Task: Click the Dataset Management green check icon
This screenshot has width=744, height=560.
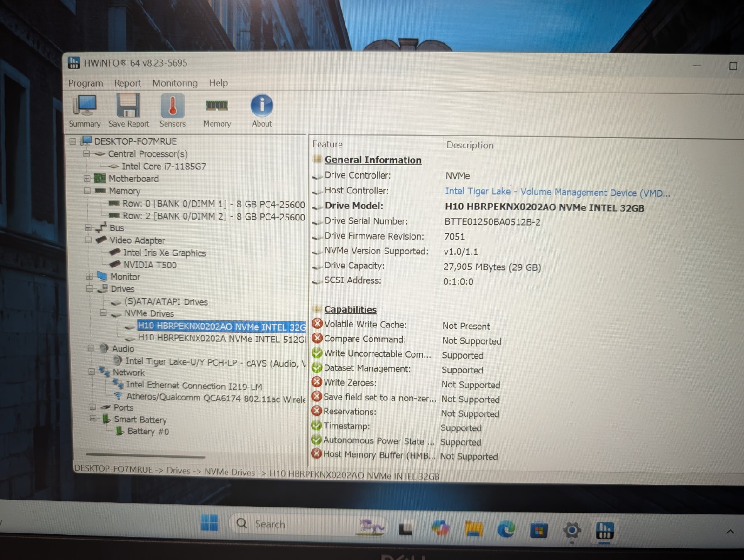Action: (x=317, y=367)
